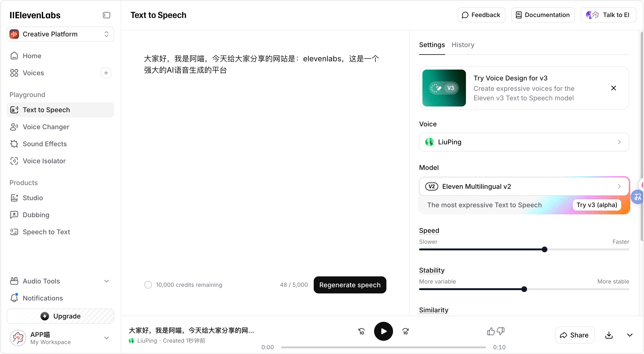Click the Audio Tools icon
644x354 pixels.
14,281
